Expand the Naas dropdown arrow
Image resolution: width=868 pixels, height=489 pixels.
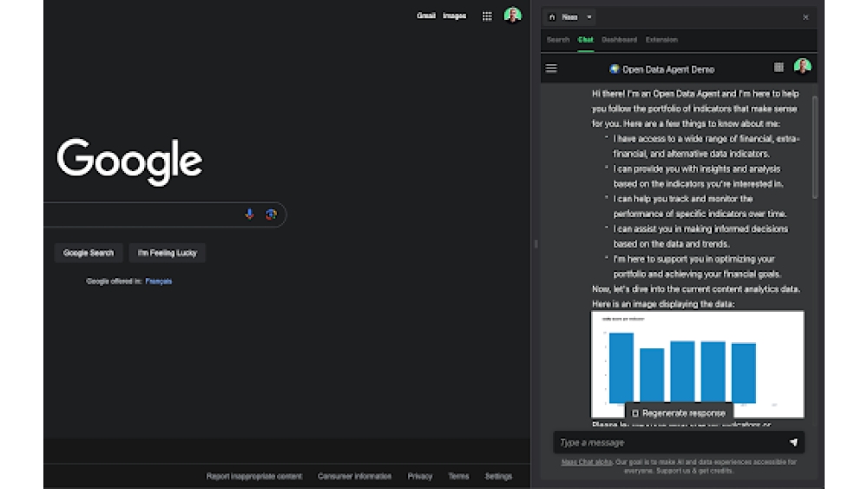(x=589, y=17)
